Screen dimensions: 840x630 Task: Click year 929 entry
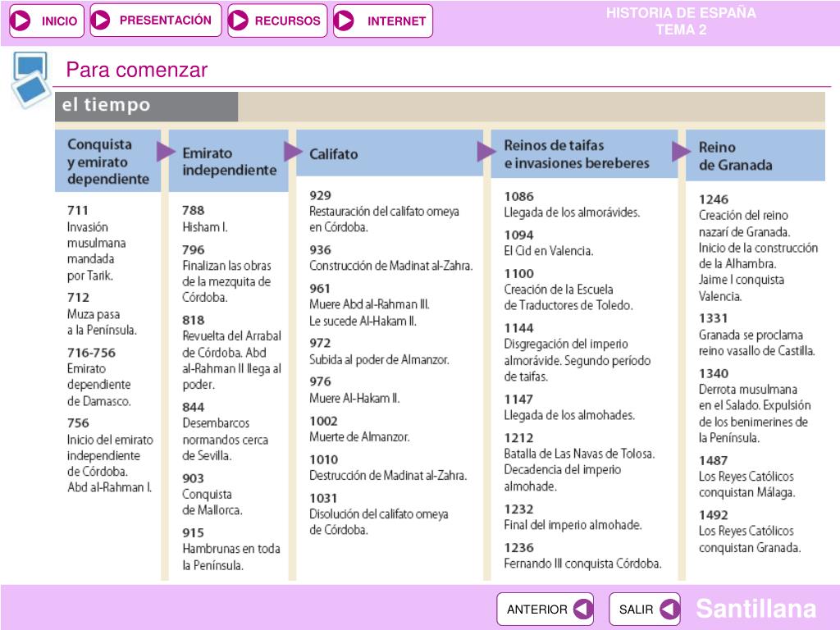point(384,211)
